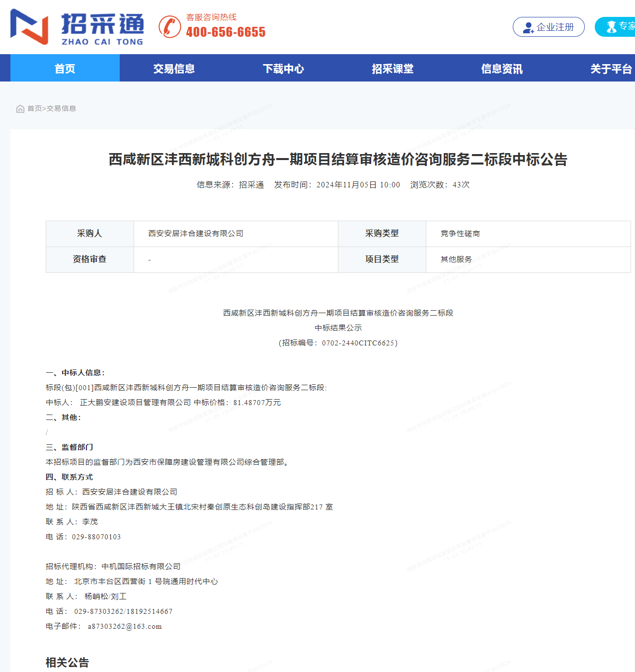635x672 pixels.
Task: Open 信息资讯 navigation item
Action: click(x=502, y=69)
